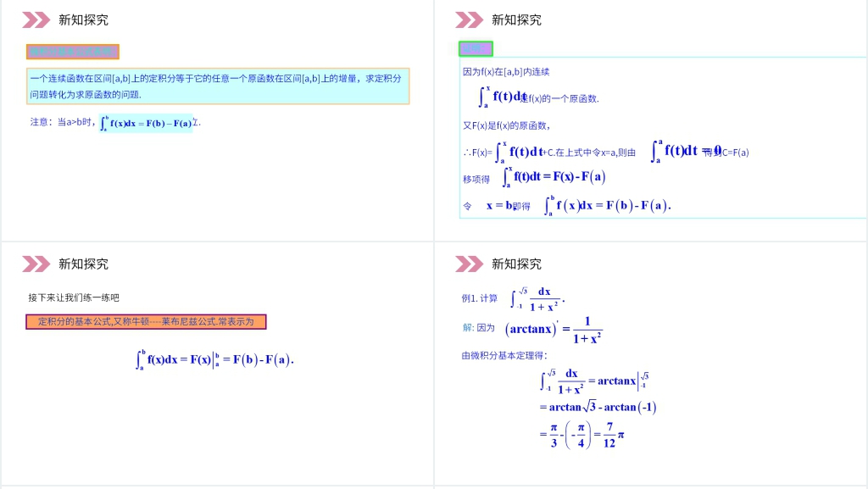The height and width of the screenshot is (489, 868).
Task: Click the pink double-chevron icon on the bottom-left slide
Action: pyautogui.click(x=36, y=264)
